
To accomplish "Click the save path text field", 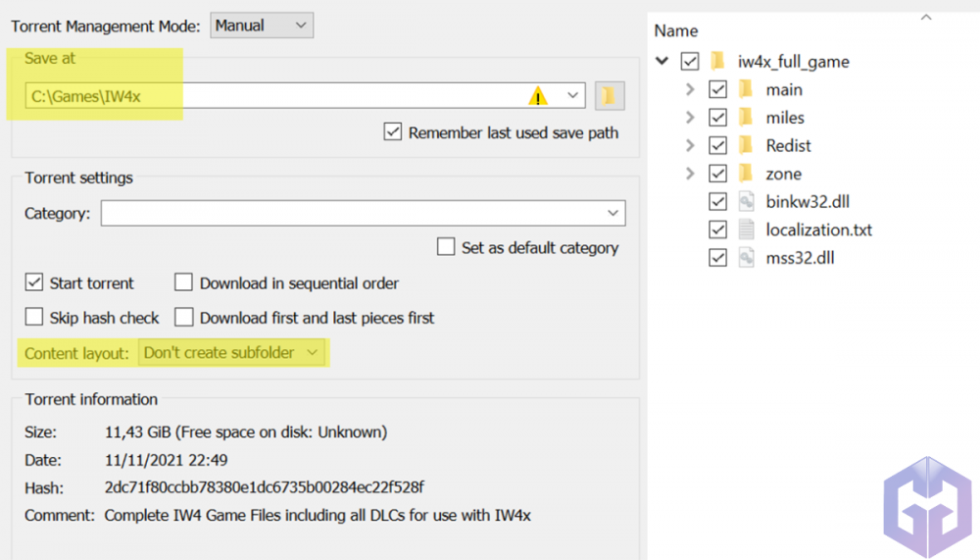I will tap(274, 95).
